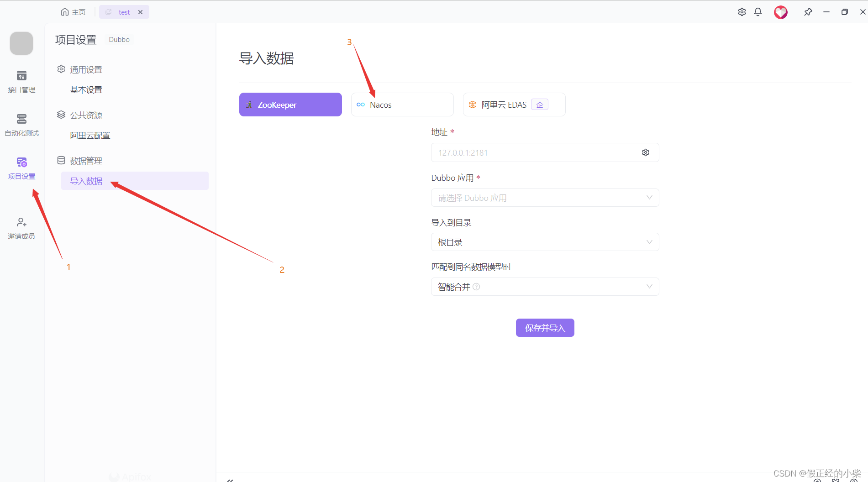Click the 通用设置 section label
Viewport: 868px width, 482px height.
tap(86, 69)
